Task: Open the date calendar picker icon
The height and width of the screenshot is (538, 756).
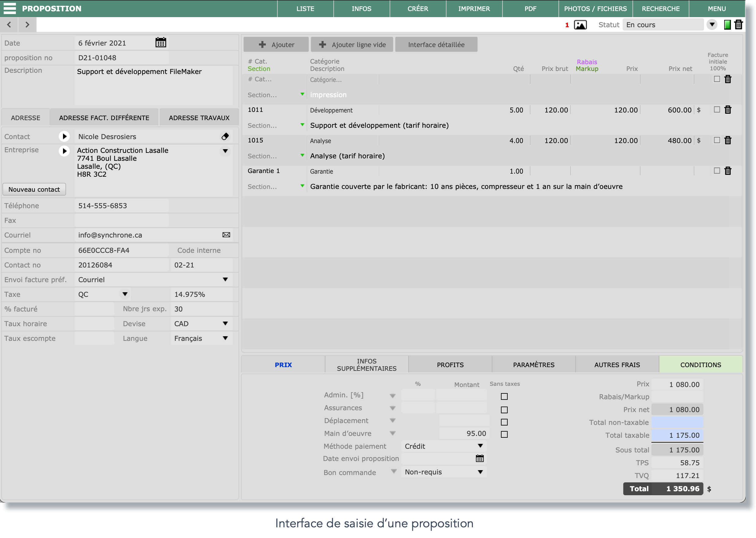Action: (x=161, y=43)
